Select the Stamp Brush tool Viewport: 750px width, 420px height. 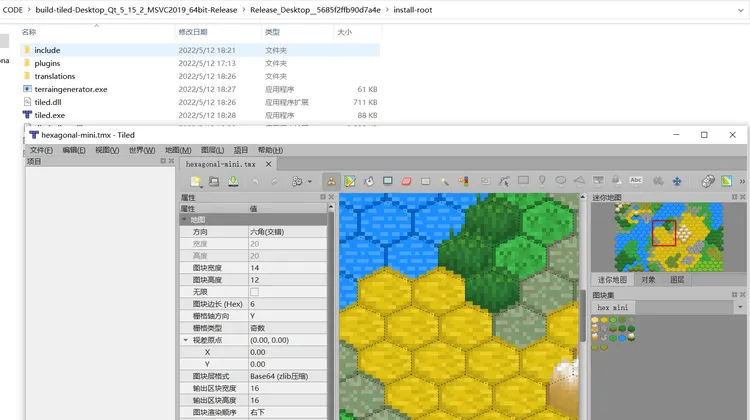point(331,181)
